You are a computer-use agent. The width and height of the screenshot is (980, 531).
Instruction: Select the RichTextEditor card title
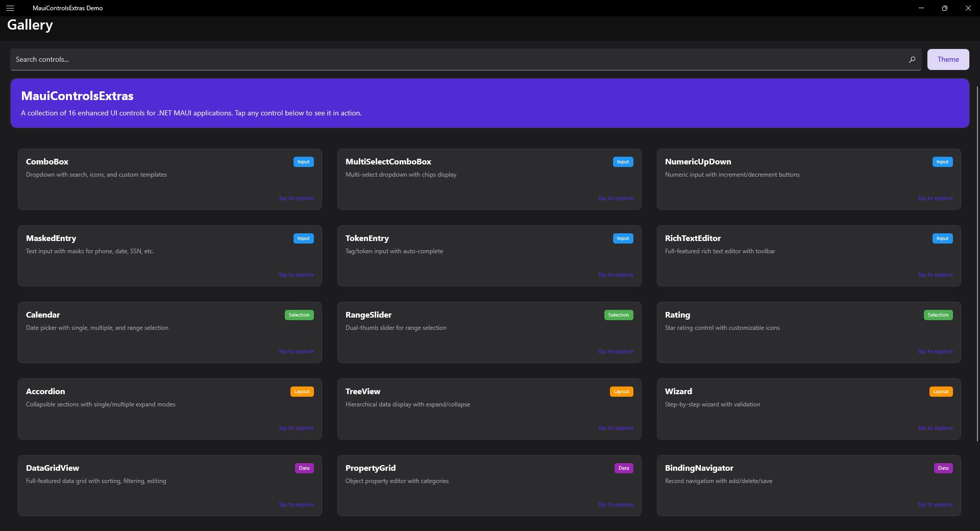[x=693, y=238]
